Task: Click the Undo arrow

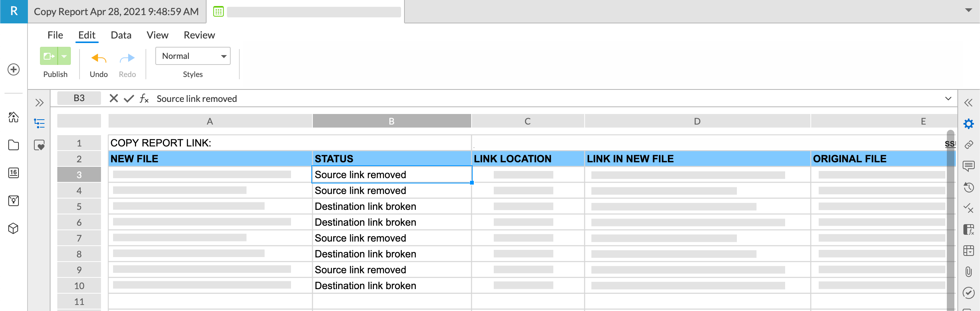Action: (x=98, y=58)
